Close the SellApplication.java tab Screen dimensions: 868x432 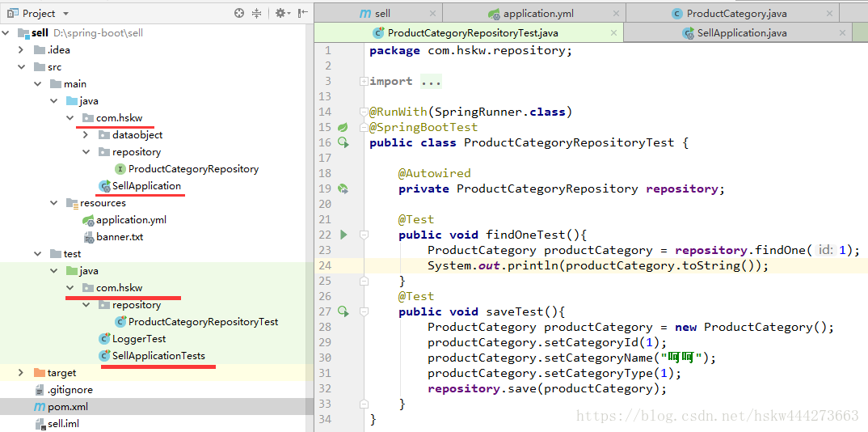pyautogui.click(x=842, y=32)
